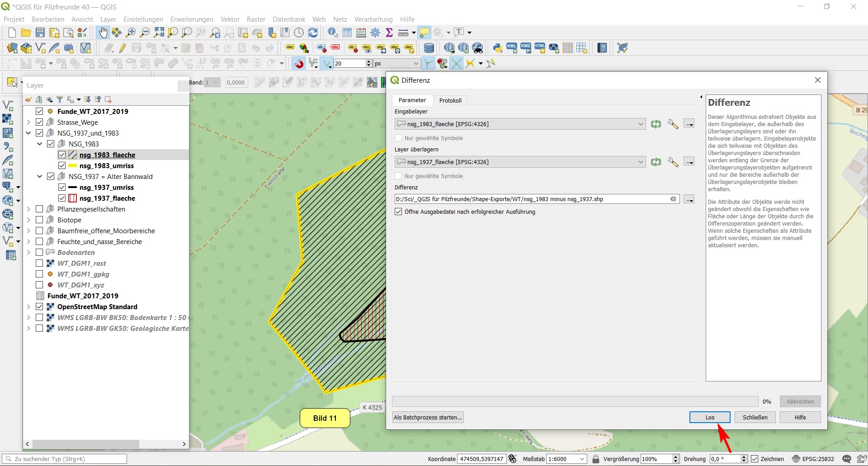
Task: Expand the Pflanzengesellschaften layer group
Action: pyautogui.click(x=28, y=209)
